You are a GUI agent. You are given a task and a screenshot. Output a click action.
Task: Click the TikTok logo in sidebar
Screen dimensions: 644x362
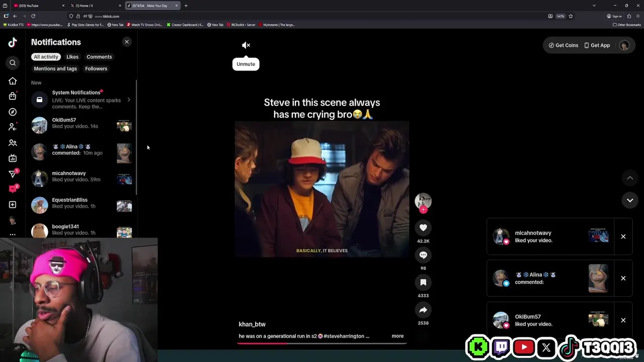click(x=13, y=42)
